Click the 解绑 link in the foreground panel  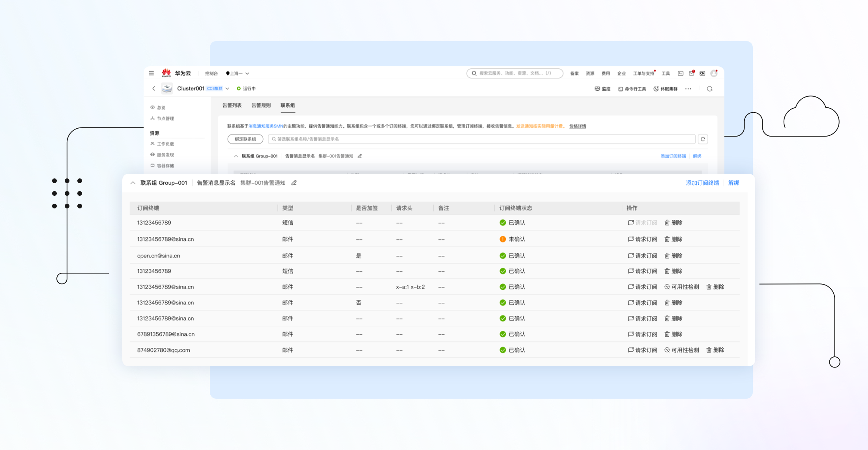coord(733,183)
